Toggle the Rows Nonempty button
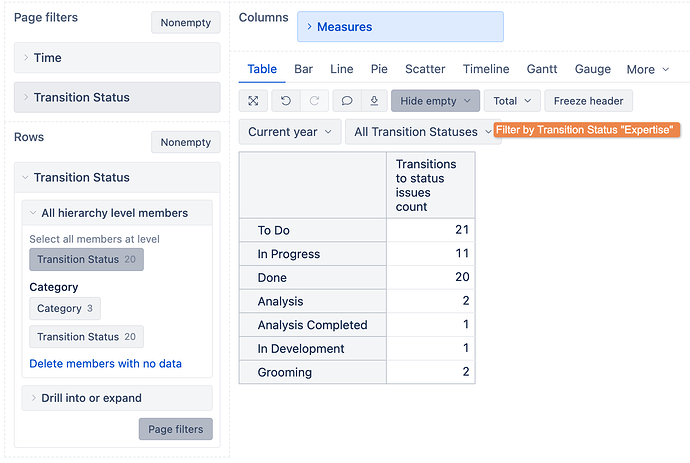This screenshot has height=463, width=690. tap(185, 142)
